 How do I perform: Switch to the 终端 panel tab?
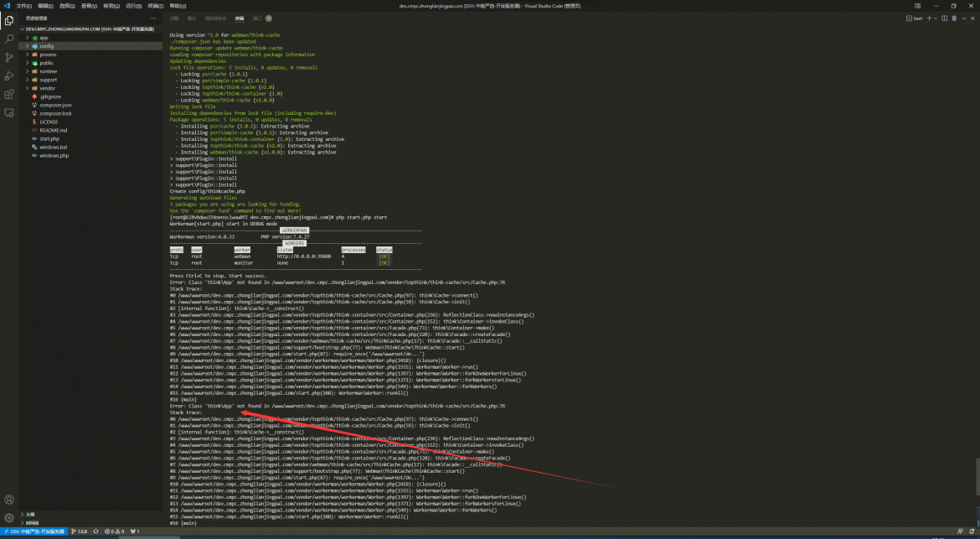(x=240, y=18)
